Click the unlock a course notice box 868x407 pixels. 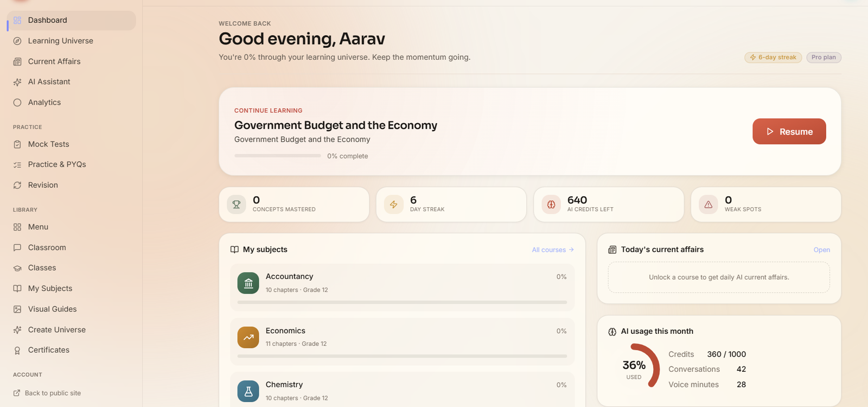click(719, 277)
